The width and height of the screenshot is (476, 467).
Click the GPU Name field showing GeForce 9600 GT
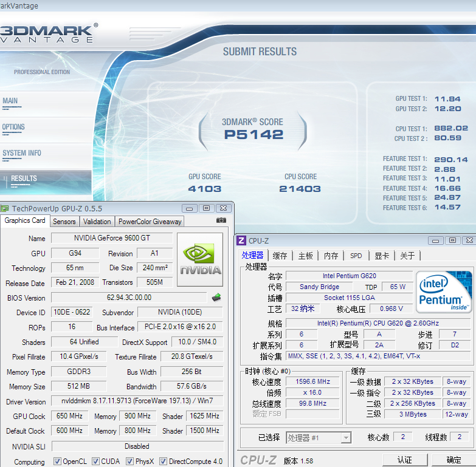pyautogui.click(x=112, y=238)
